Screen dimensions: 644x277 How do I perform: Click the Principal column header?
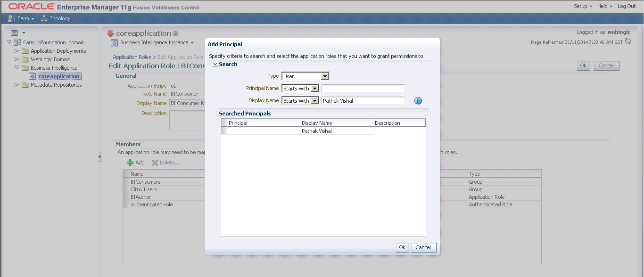tap(264, 123)
